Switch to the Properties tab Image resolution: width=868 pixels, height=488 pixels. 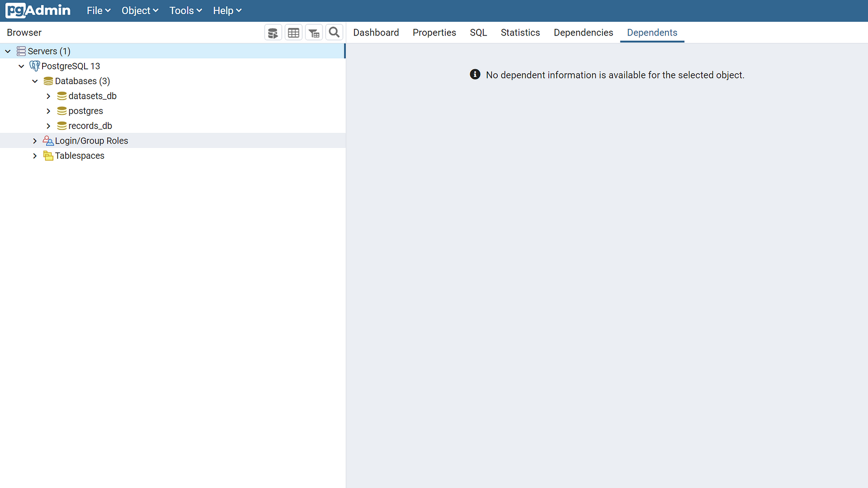434,33
